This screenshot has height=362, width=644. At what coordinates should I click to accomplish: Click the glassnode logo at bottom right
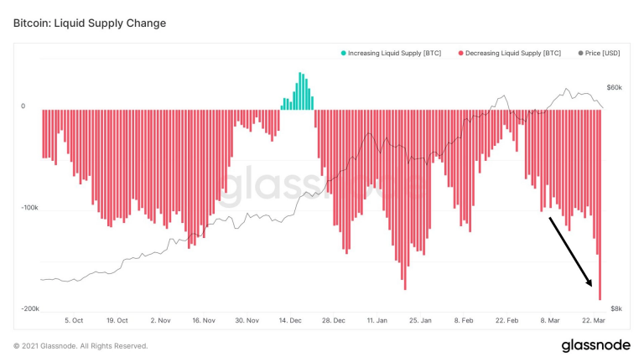[x=596, y=345]
